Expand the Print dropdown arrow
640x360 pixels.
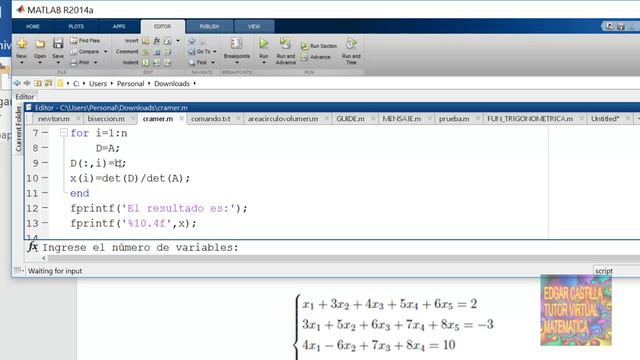click(96, 63)
